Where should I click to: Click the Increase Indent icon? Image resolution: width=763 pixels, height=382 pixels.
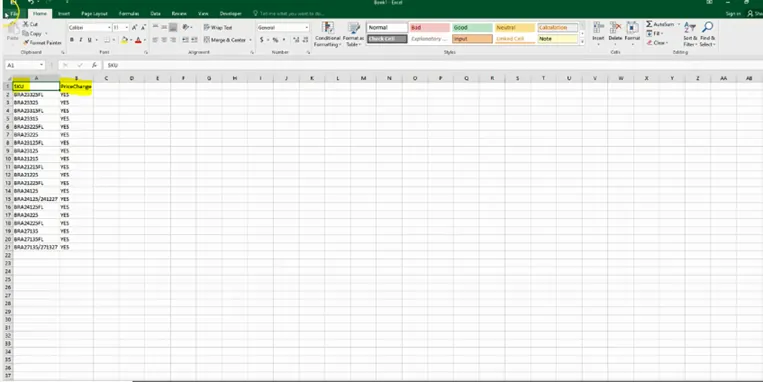tap(194, 40)
